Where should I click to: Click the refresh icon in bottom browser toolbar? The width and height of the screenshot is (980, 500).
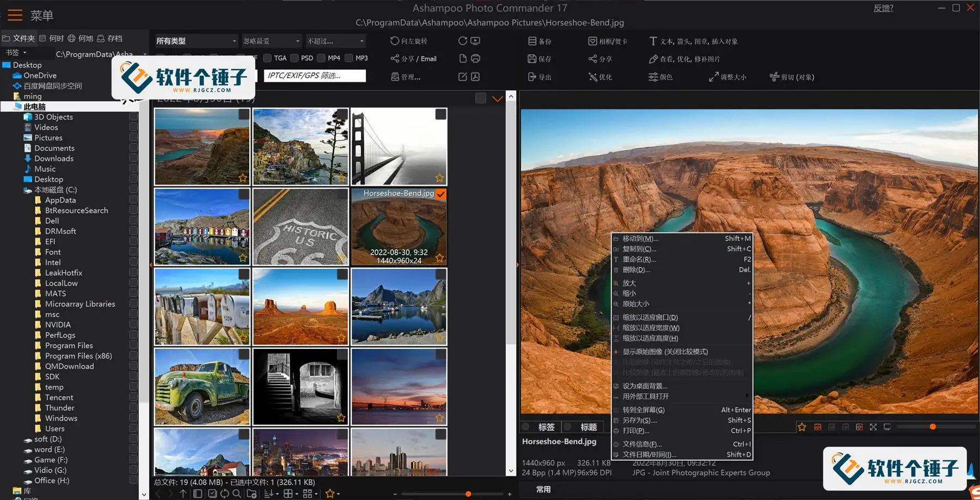click(224, 493)
